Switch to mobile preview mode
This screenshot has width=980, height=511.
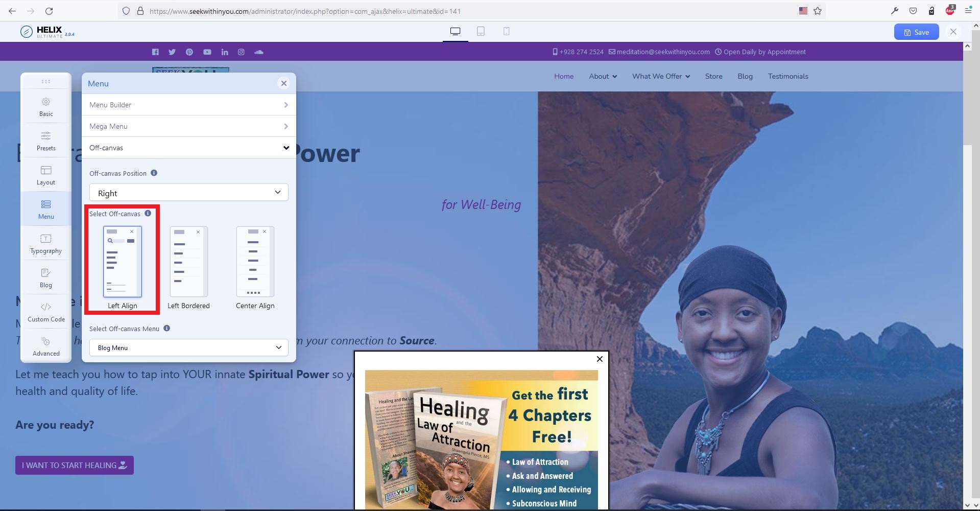coord(506,32)
